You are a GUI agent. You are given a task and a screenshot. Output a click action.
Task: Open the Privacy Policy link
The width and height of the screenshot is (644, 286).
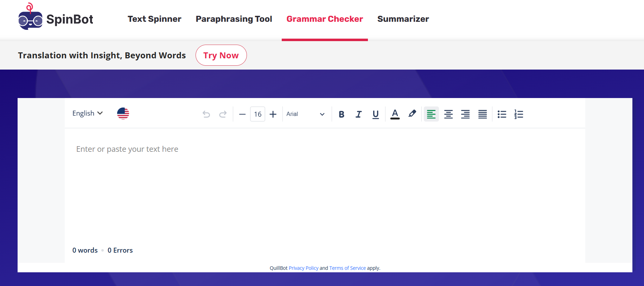click(x=303, y=268)
